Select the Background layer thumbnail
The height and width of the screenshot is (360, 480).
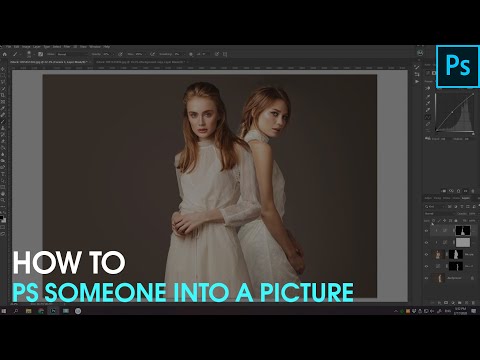coord(439,278)
